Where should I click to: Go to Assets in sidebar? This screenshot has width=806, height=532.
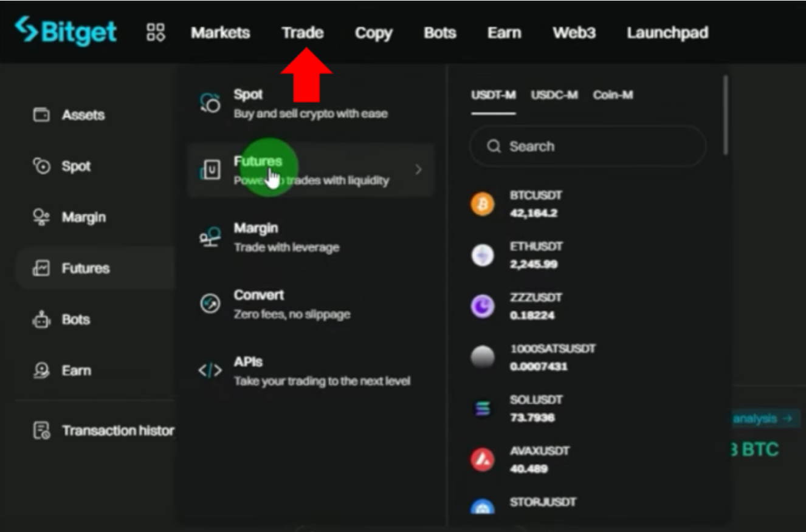[x=83, y=115]
